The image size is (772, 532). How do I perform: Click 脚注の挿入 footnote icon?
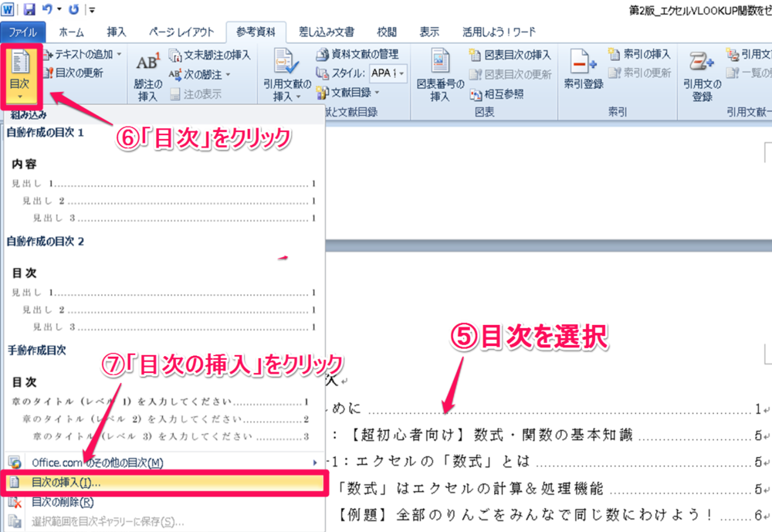(147, 76)
